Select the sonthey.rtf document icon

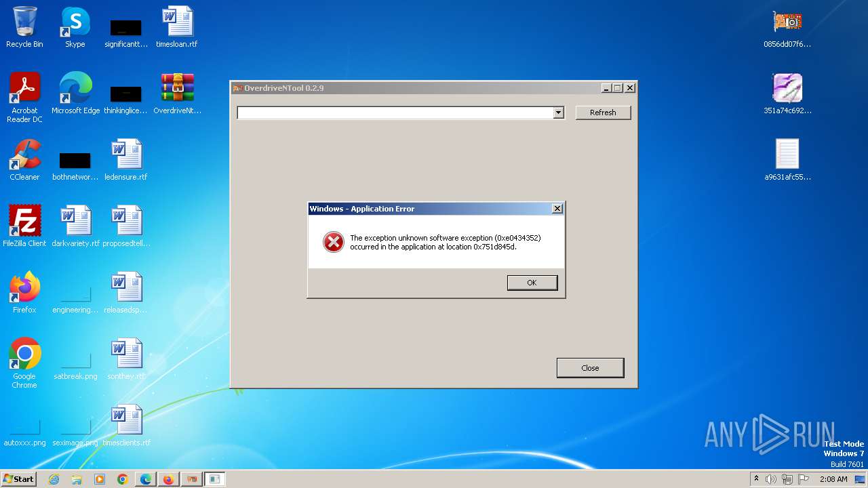[x=126, y=360]
